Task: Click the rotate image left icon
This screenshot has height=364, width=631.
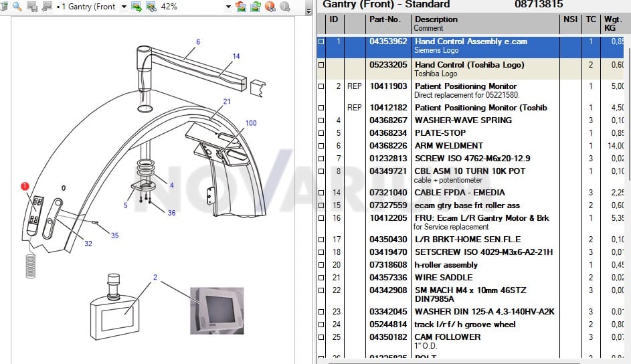Action: pos(241,6)
